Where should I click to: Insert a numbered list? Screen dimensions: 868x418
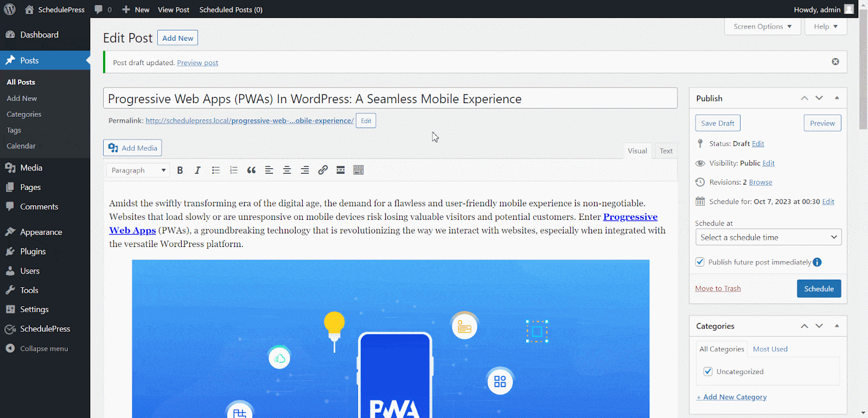233,170
